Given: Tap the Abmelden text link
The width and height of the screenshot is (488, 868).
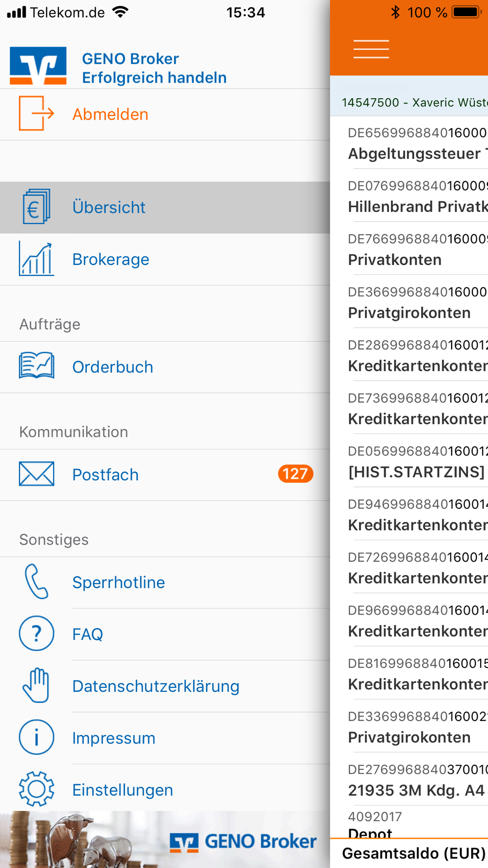Looking at the screenshot, I should click(110, 114).
